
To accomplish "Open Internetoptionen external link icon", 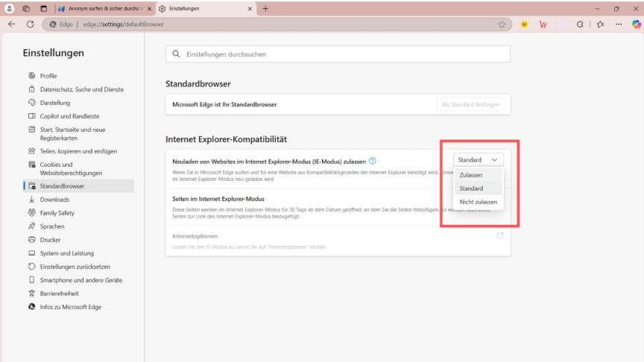I will pyautogui.click(x=500, y=235).
